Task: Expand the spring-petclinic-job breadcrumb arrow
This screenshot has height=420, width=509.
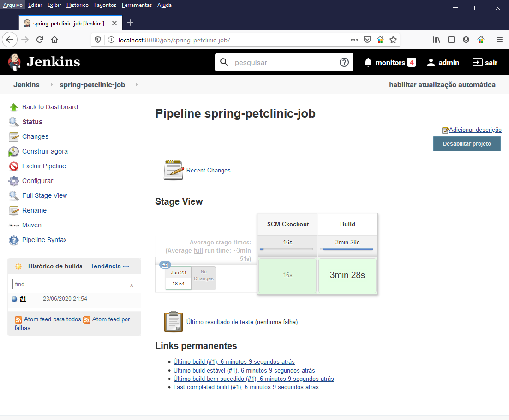Action: click(137, 85)
